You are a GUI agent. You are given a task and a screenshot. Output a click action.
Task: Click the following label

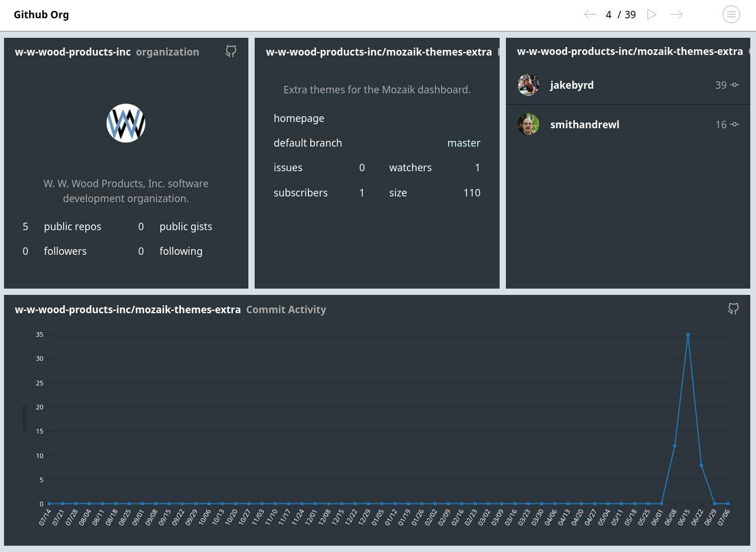pyautogui.click(x=181, y=251)
